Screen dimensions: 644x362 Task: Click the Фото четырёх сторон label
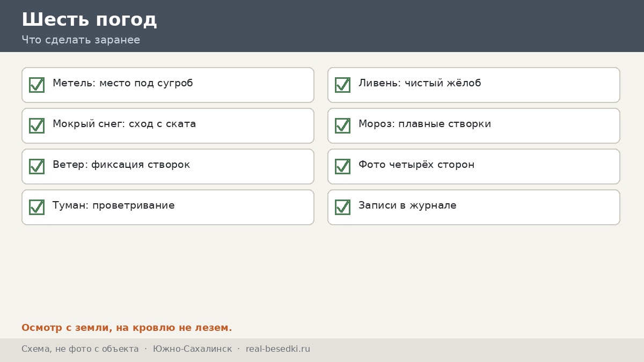click(x=416, y=165)
